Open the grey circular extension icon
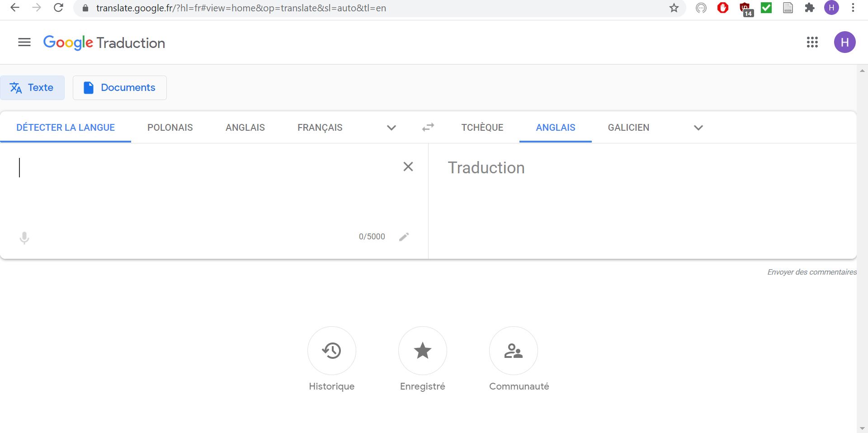Viewport: 868px width, 433px height. (701, 8)
